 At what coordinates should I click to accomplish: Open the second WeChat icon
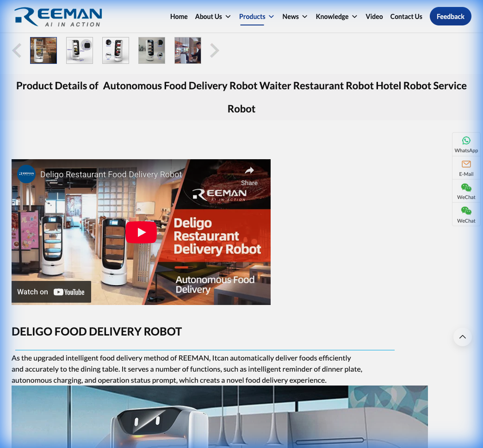[x=466, y=214]
